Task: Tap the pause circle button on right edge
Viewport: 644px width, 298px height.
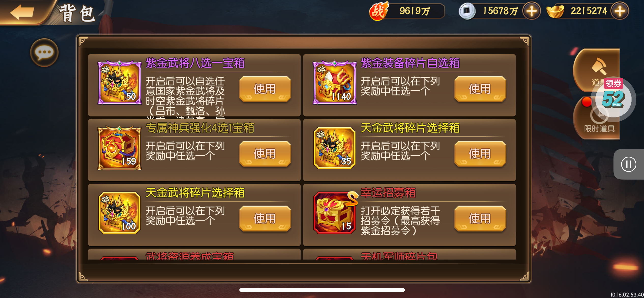Action: tap(628, 164)
